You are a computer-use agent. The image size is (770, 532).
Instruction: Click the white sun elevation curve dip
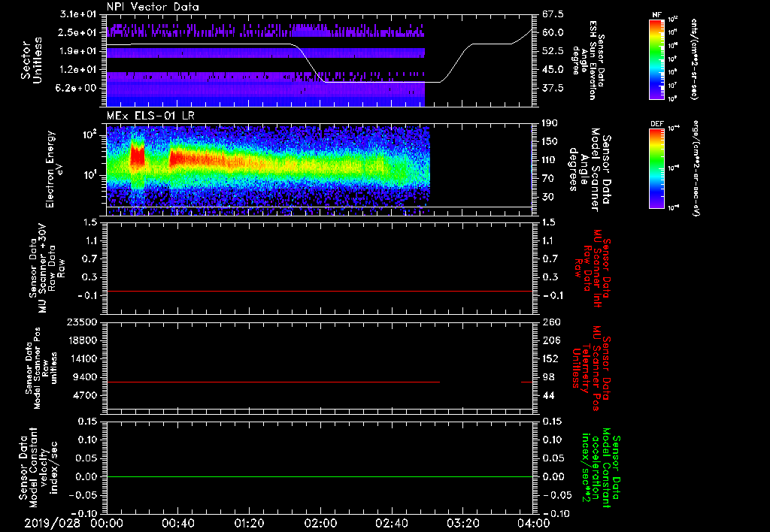(x=382, y=82)
